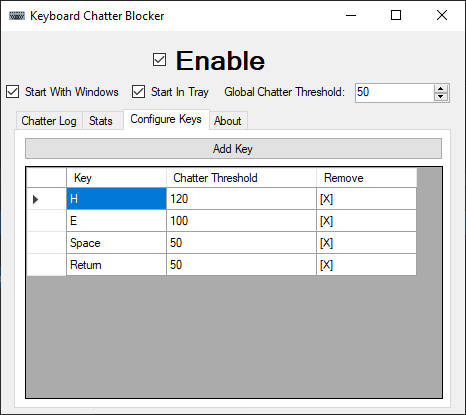Viewport: 466px width, 415px height.
Task: Click the Chatter Threshold column header
Action: [241, 178]
